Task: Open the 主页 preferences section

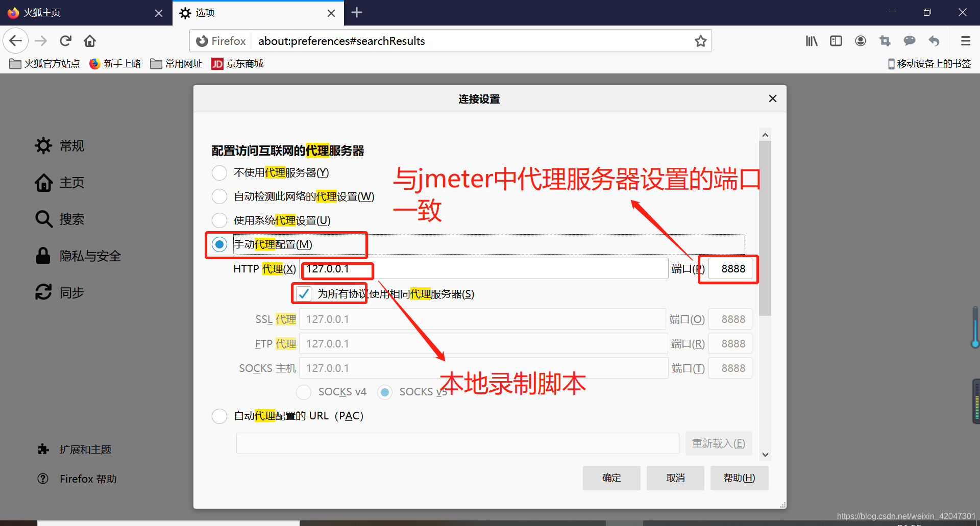Action: pyautogui.click(x=59, y=183)
